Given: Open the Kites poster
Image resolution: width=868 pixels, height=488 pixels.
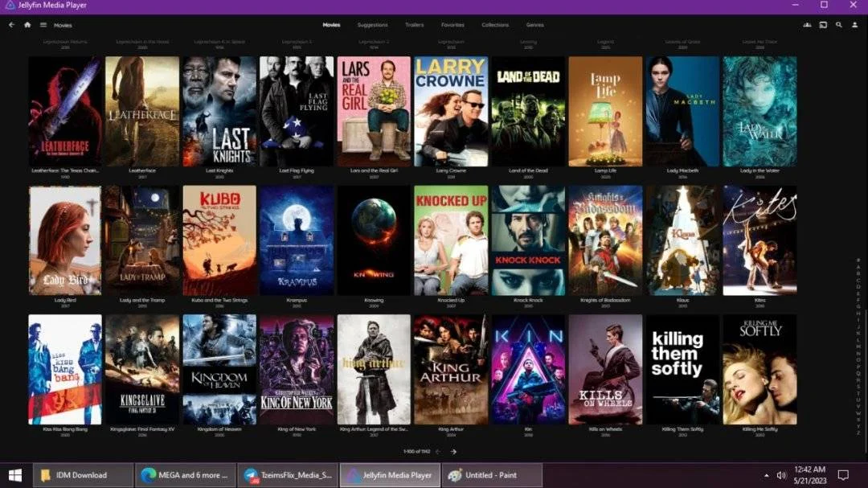Looking at the screenshot, I should pyautogui.click(x=760, y=240).
